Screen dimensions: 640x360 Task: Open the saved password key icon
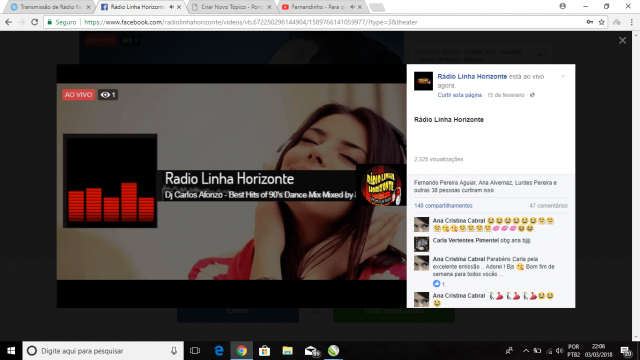click(x=589, y=22)
